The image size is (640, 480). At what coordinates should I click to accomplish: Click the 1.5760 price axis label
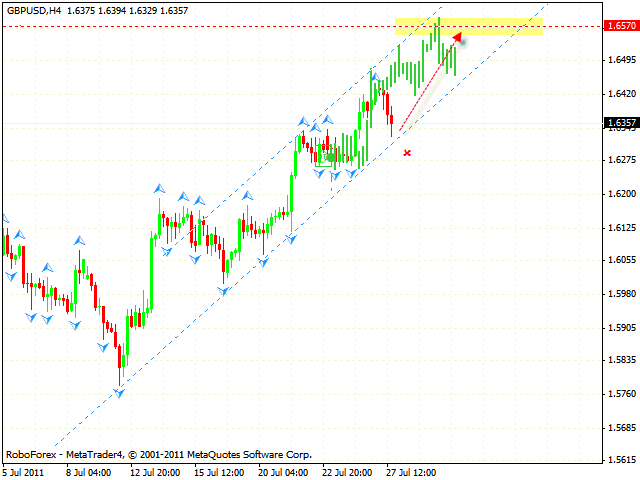622,393
